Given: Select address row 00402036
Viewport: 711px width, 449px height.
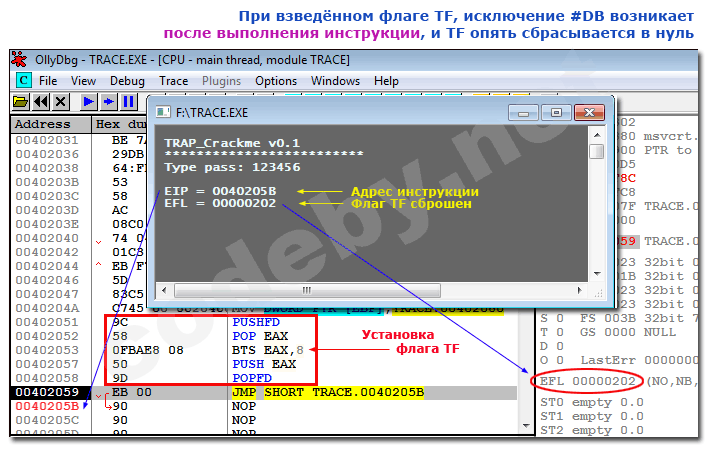Looking at the screenshot, I should click(x=47, y=154).
